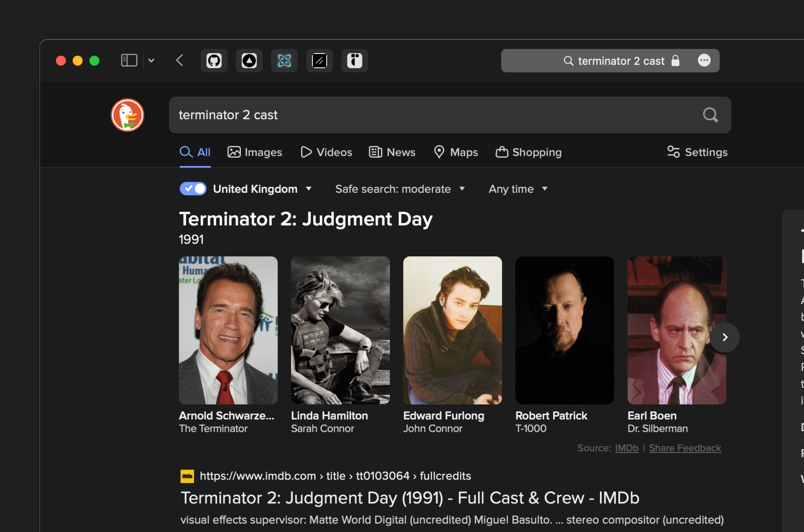Switch to the Images tab
804x532 pixels.
[255, 152]
